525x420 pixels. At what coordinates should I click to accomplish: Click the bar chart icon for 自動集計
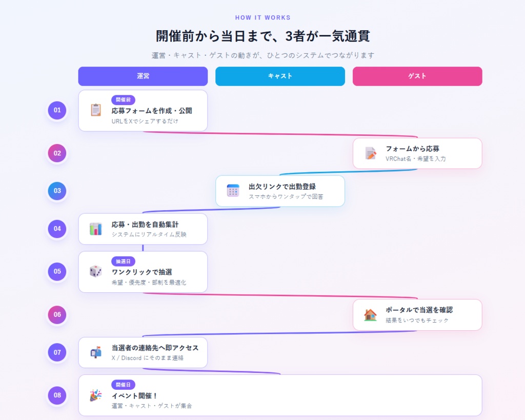pos(96,229)
